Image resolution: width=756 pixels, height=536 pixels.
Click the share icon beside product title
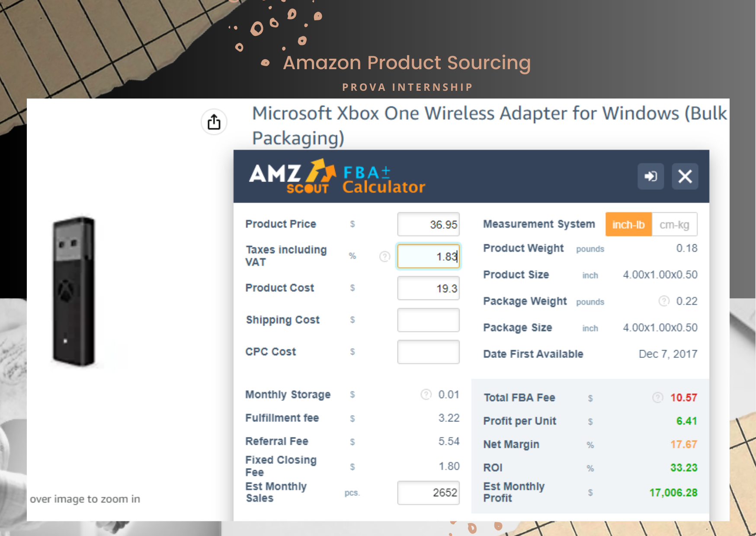214,122
